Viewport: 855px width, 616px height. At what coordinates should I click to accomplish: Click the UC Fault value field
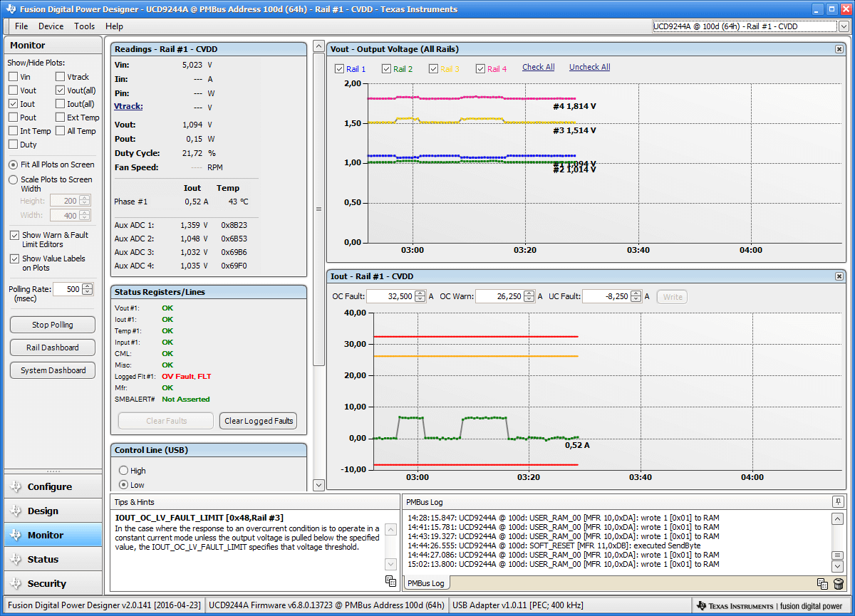(606, 296)
